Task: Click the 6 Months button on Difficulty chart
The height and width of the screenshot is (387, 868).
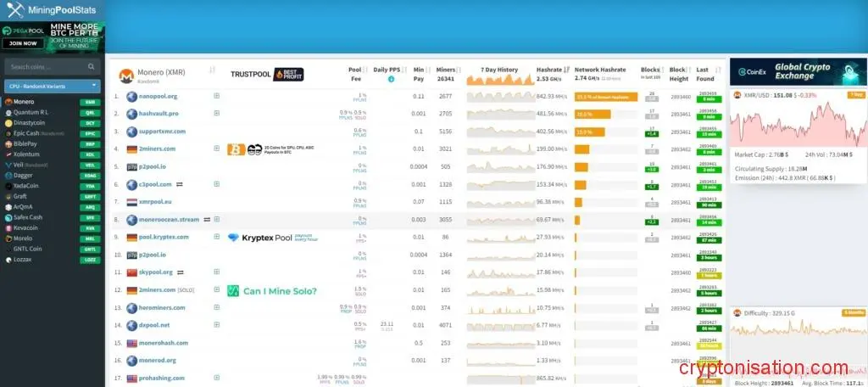Action: (x=854, y=312)
